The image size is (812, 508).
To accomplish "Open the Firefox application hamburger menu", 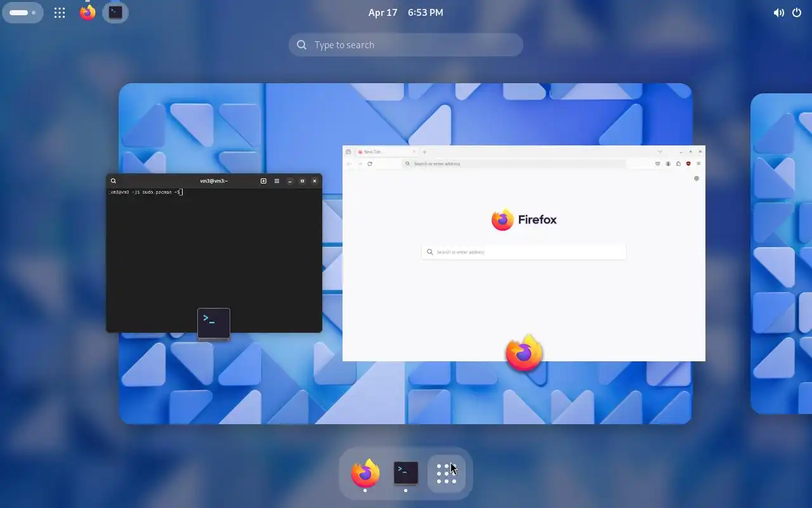I will click(698, 164).
